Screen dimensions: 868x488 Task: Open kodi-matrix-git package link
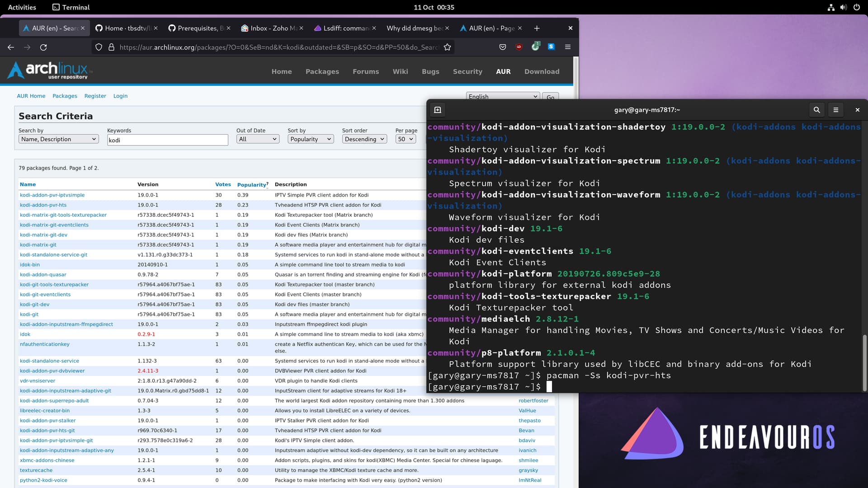tap(38, 244)
